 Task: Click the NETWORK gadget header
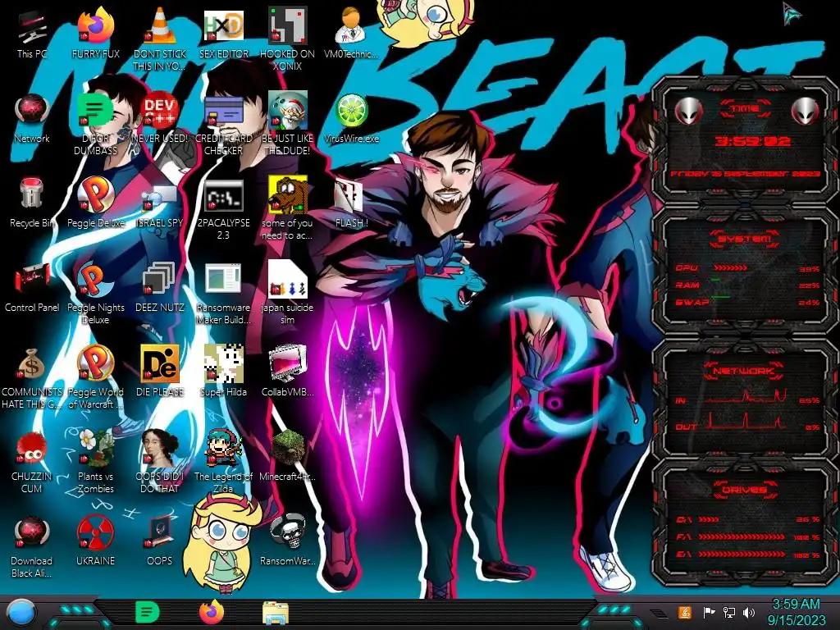[x=744, y=371]
